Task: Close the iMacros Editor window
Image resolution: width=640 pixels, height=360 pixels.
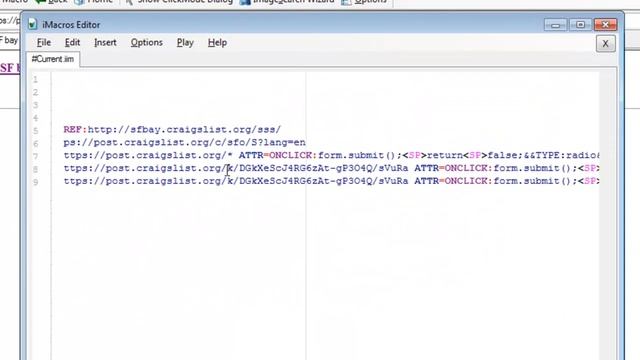Action: tap(605, 25)
